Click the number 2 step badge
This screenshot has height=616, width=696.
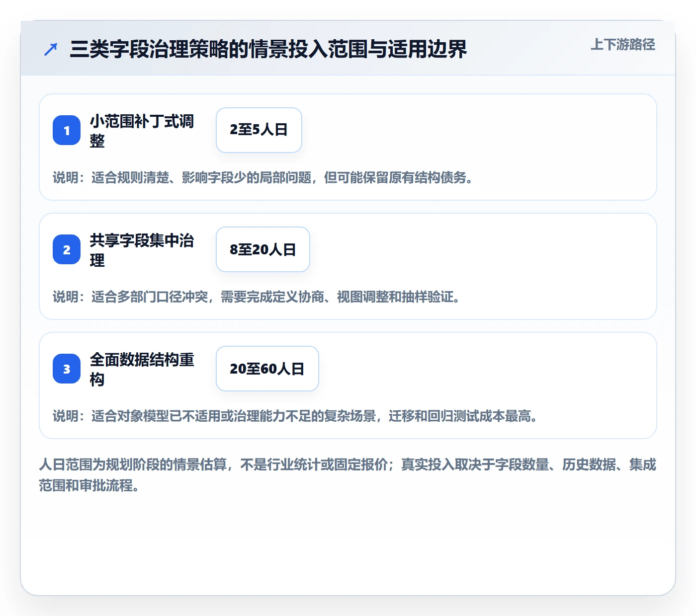pyautogui.click(x=67, y=249)
